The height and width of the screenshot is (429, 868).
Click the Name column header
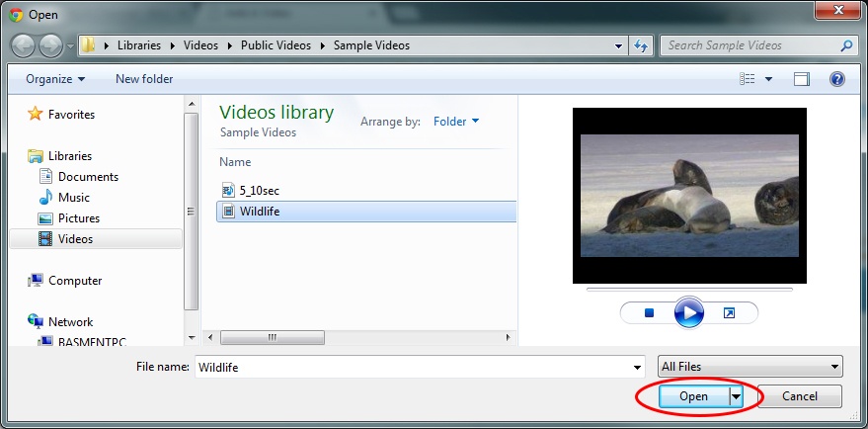[x=235, y=162]
